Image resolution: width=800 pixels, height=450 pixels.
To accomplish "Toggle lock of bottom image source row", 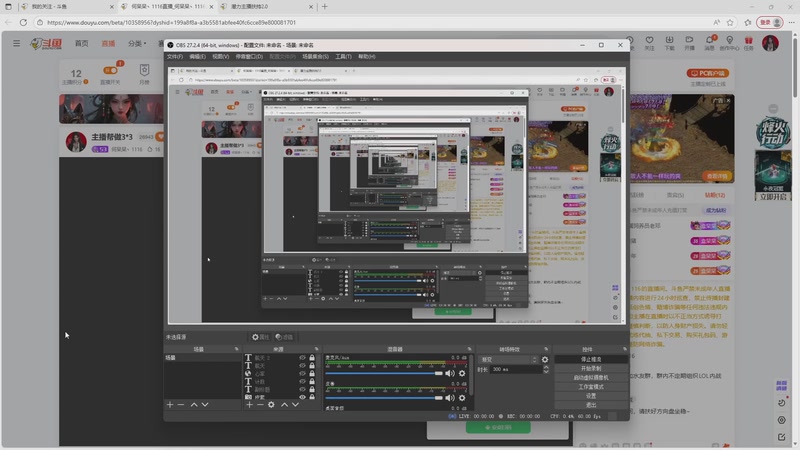I will point(312,397).
